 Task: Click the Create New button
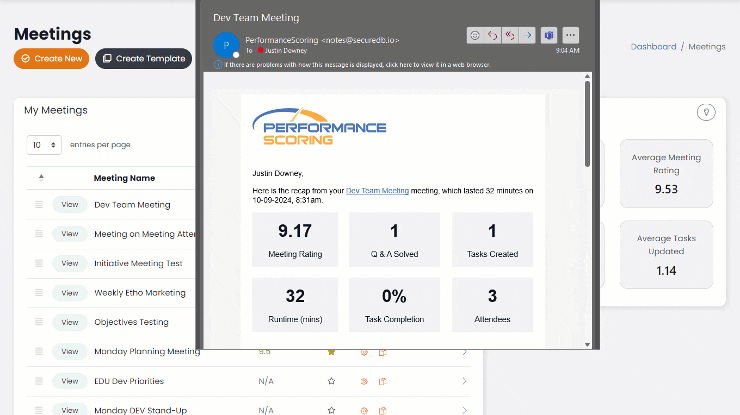[x=51, y=59]
